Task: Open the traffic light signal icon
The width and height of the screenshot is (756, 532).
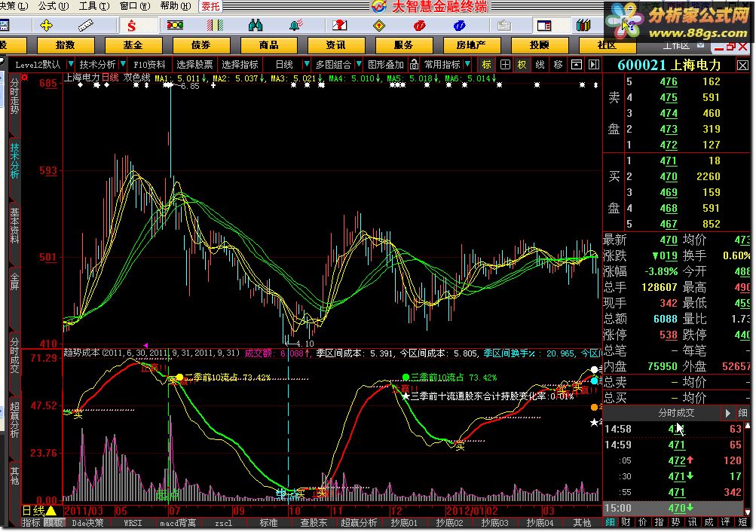Action: pos(175,25)
